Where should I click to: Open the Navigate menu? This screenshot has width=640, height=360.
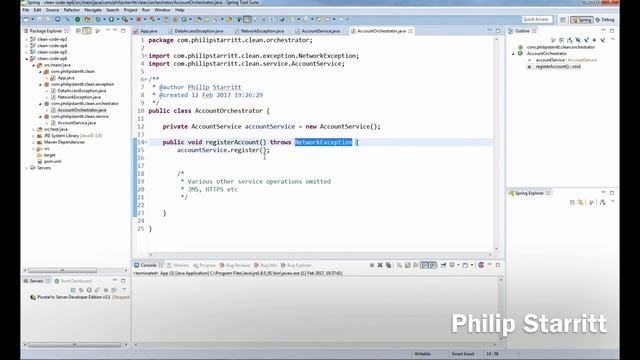point(93,10)
